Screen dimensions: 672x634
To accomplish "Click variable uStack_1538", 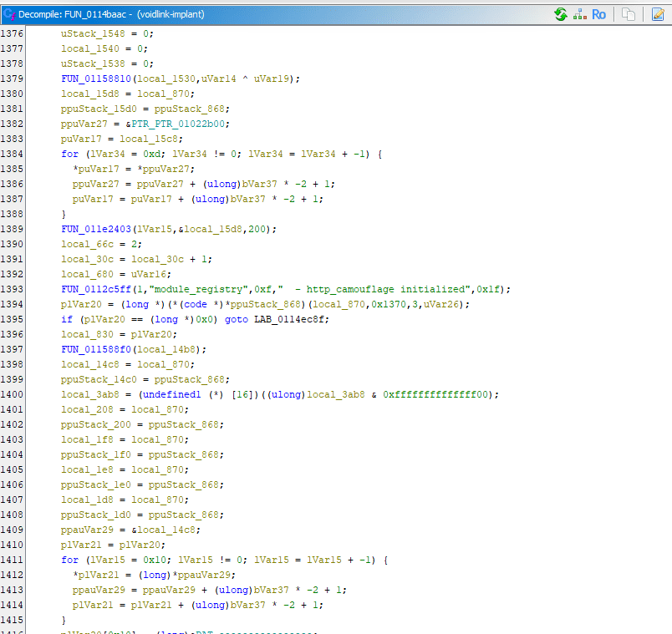I will tap(93, 63).
